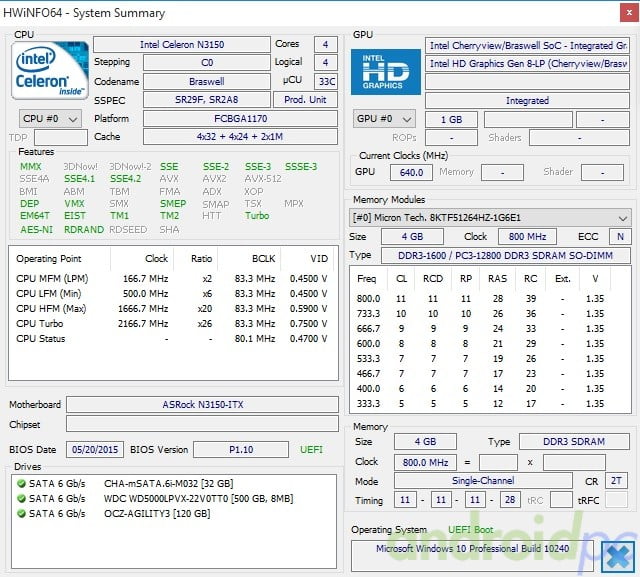Click the CPU Turbo operating point row

click(172, 324)
